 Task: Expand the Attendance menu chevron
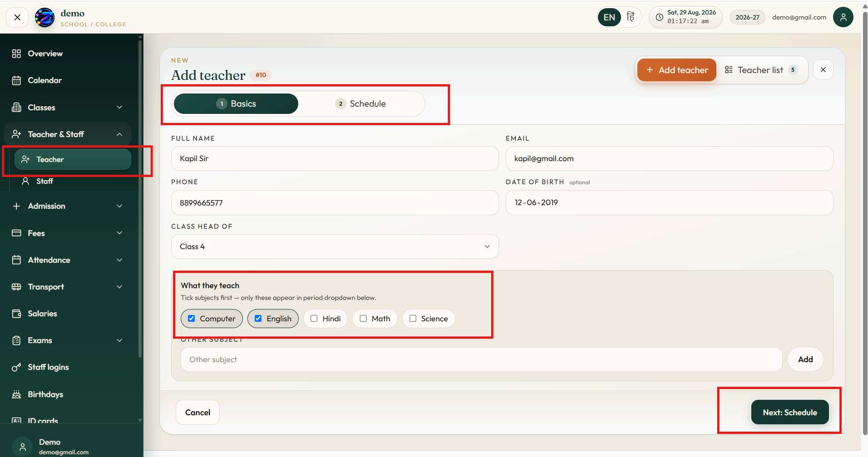tap(119, 260)
